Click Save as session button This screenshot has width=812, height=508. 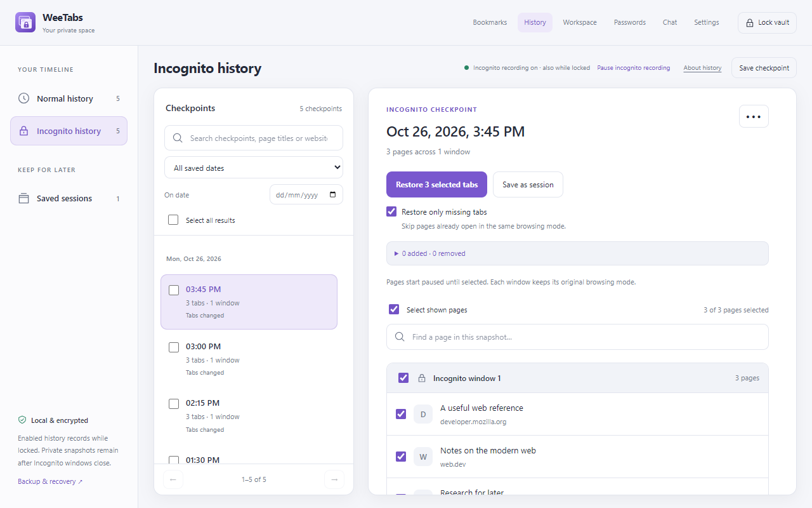tap(528, 185)
